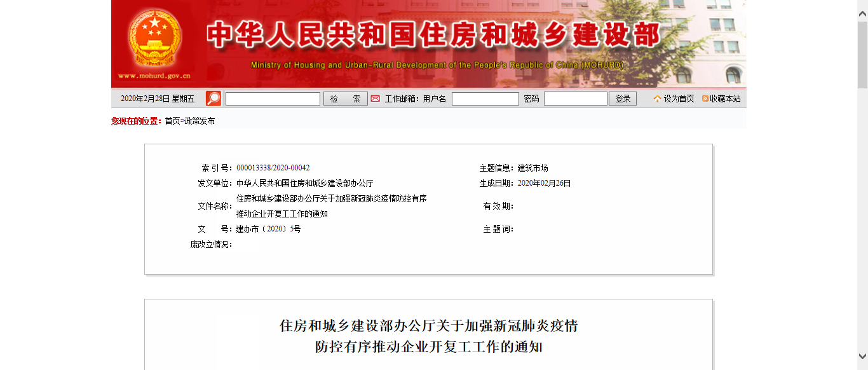Focus the 密码 password field

click(575, 99)
